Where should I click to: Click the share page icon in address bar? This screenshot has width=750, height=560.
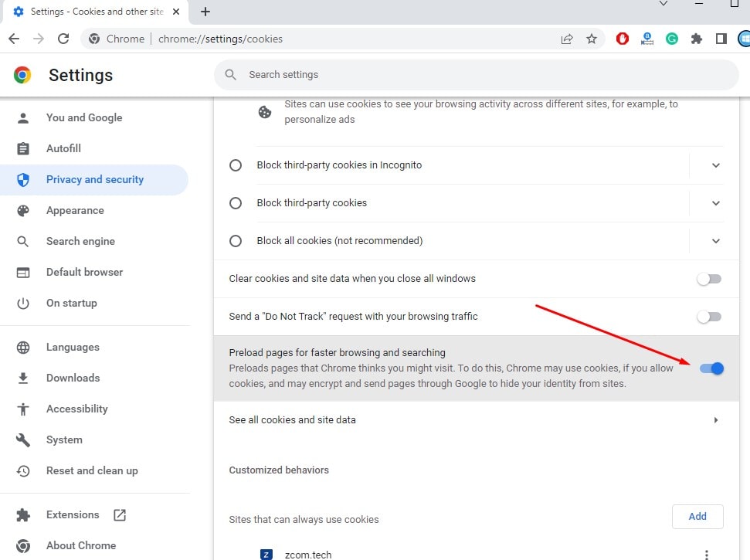(567, 39)
